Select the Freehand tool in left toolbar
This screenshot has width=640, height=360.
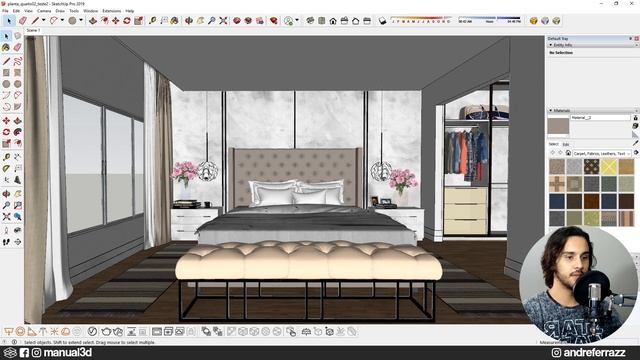(x=18, y=62)
